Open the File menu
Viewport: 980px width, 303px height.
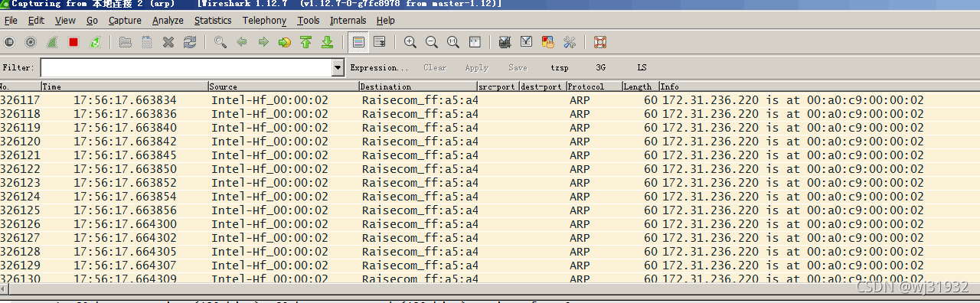pos(11,21)
